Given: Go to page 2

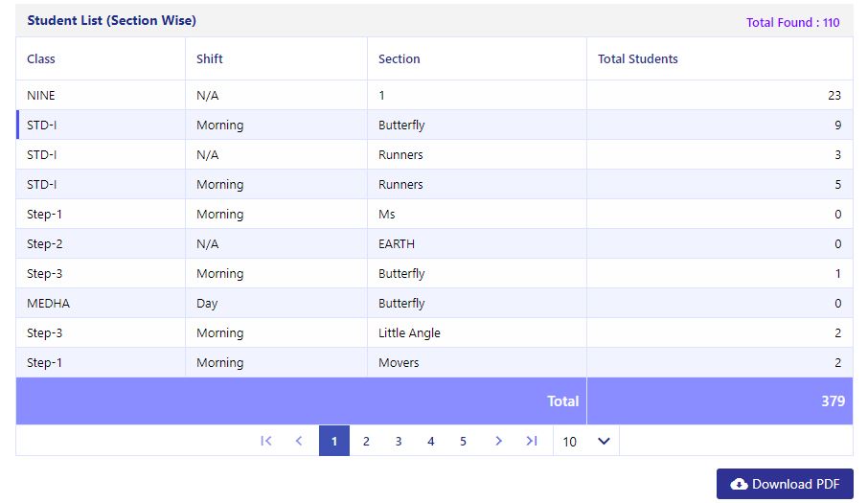Looking at the screenshot, I should coord(366,441).
